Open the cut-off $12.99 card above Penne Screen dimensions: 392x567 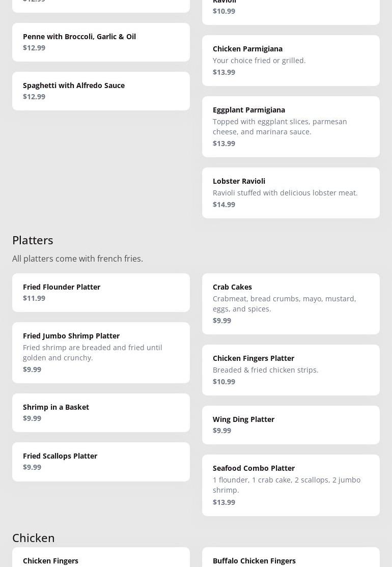click(101, 5)
